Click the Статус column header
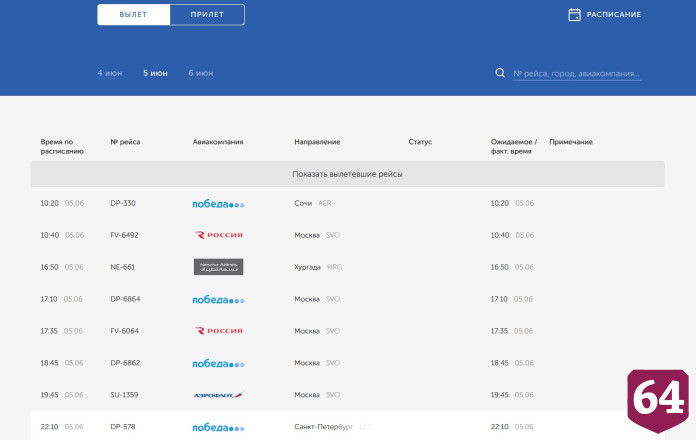 (420, 142)
